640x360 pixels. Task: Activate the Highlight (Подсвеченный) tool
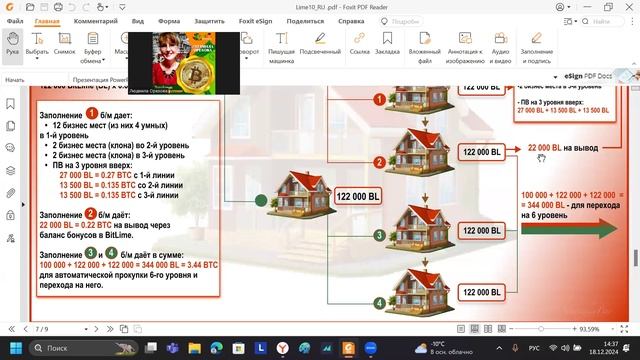(x=320, y=44)
